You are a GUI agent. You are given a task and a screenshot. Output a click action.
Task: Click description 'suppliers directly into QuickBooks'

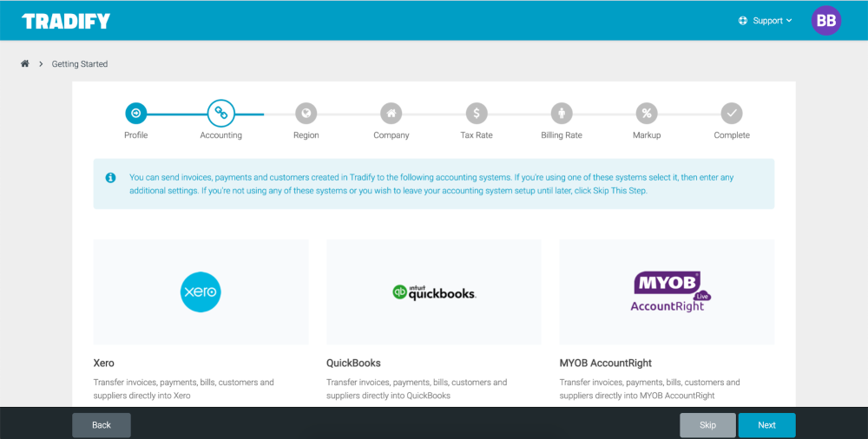coord(388,396)
